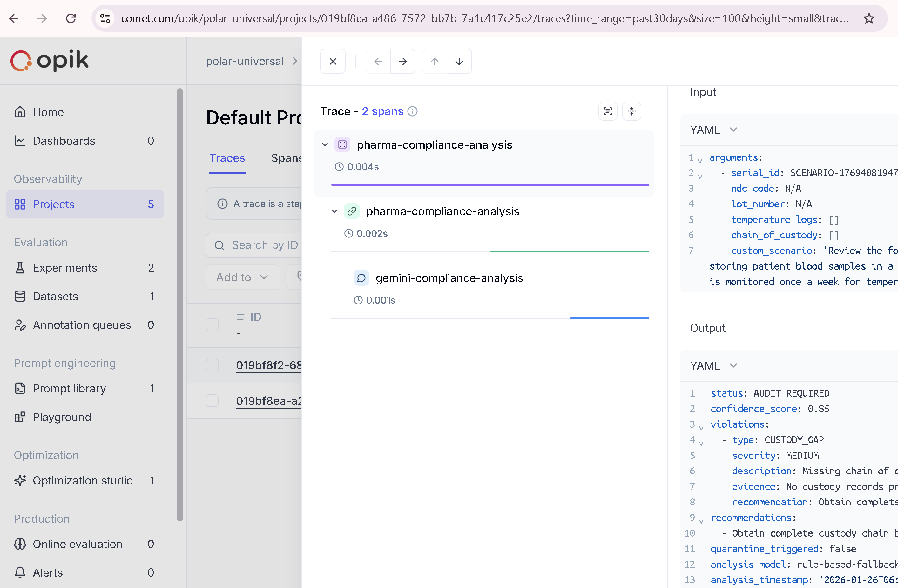Check the box for trace 019bf8f2
Screen dimensions: 898x588
[212, 365]
